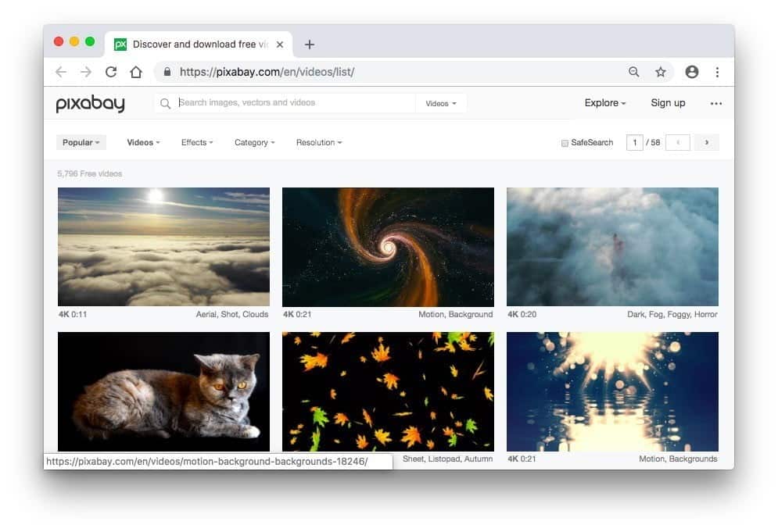Open the Effects filter menu
The height and width of the screenshot is (532, 778).
(197, 143)
